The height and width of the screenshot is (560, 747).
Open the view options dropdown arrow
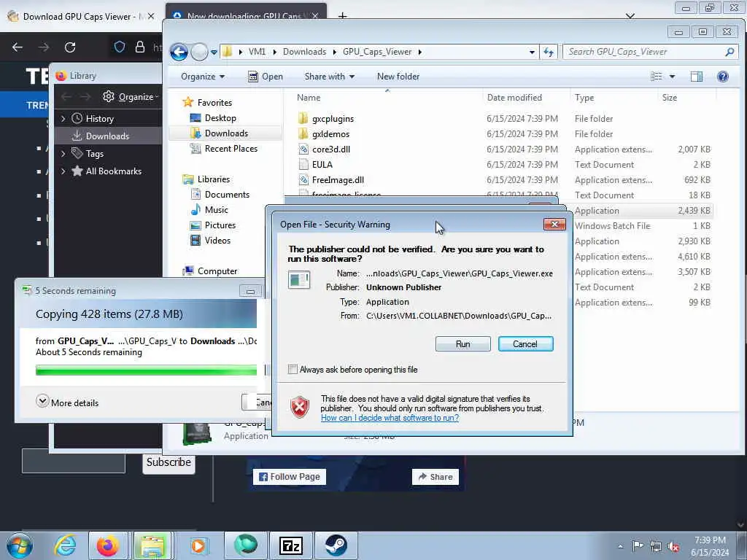(x=672, y=77)
